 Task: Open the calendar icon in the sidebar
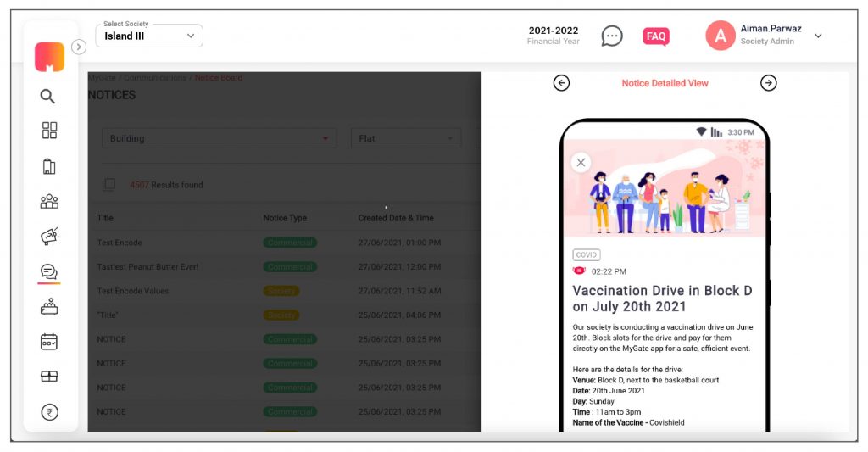pyautogui.click(x=48, y=342)
